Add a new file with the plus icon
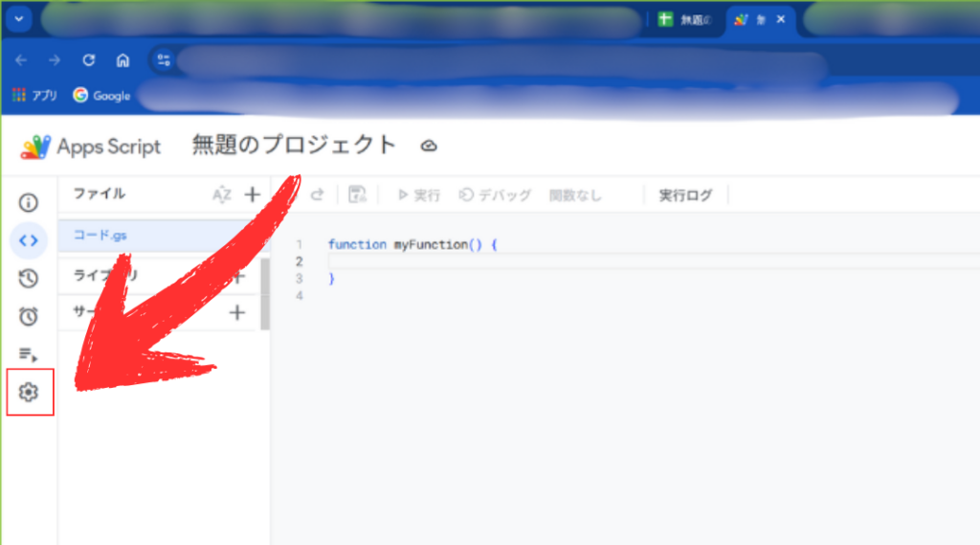 coord(252,195)
